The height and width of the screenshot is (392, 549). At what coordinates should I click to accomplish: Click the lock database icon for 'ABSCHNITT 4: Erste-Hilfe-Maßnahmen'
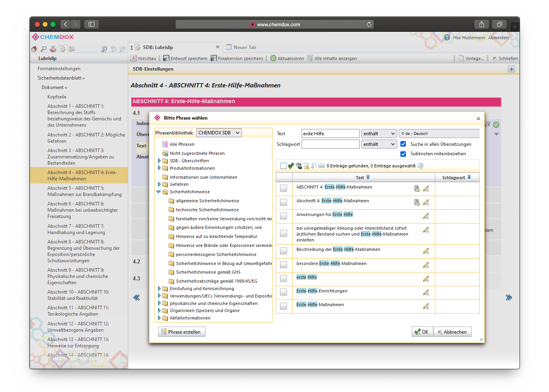[417, 189]
